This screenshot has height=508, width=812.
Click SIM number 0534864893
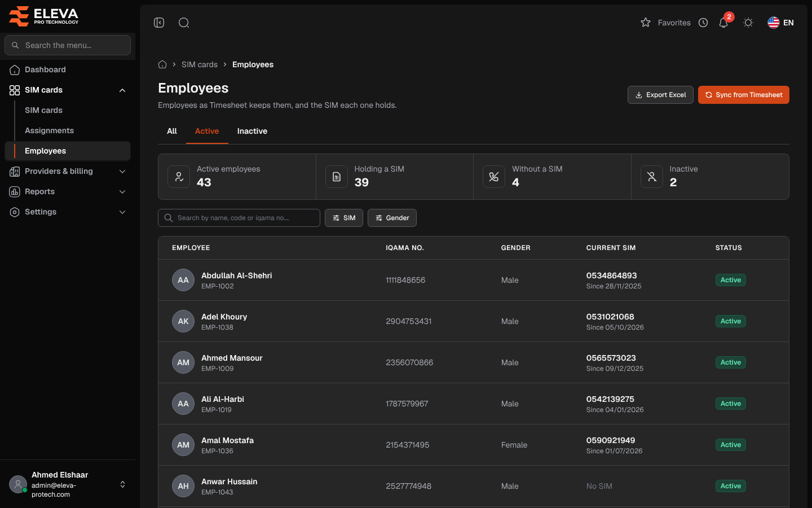611,275
